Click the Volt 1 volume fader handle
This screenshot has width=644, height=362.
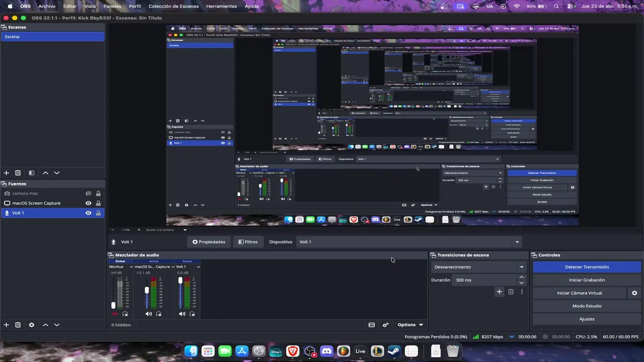coord(180,281)
